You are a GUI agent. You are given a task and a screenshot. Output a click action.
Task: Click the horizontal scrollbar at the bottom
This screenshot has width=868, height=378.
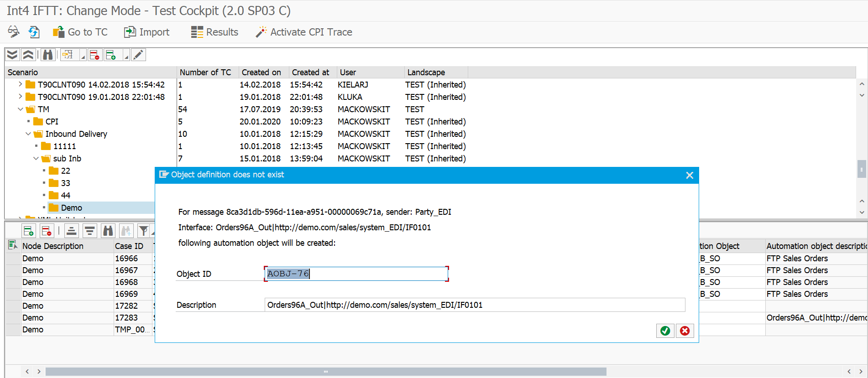pyautogui.click(x=325, y=372)
